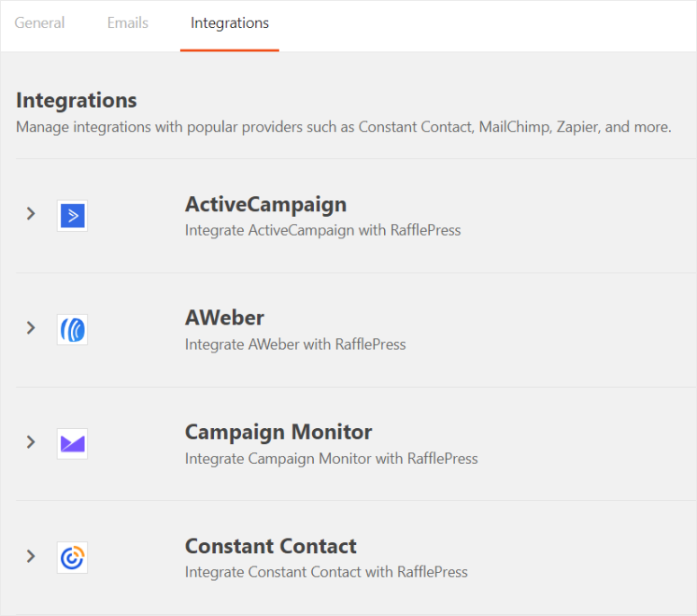Click 'Integrate AWeber with RafflePress' text
Screen dimensions: 697x616
click(x=295, y=344)
